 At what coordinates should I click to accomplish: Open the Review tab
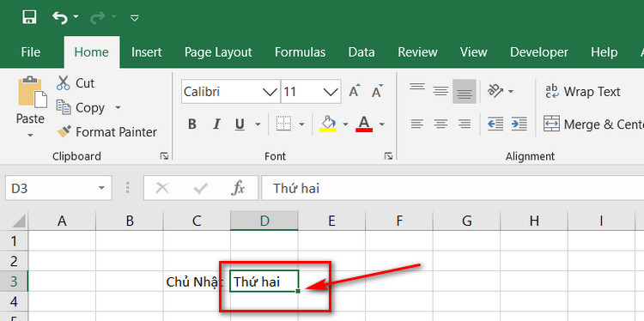417,52
